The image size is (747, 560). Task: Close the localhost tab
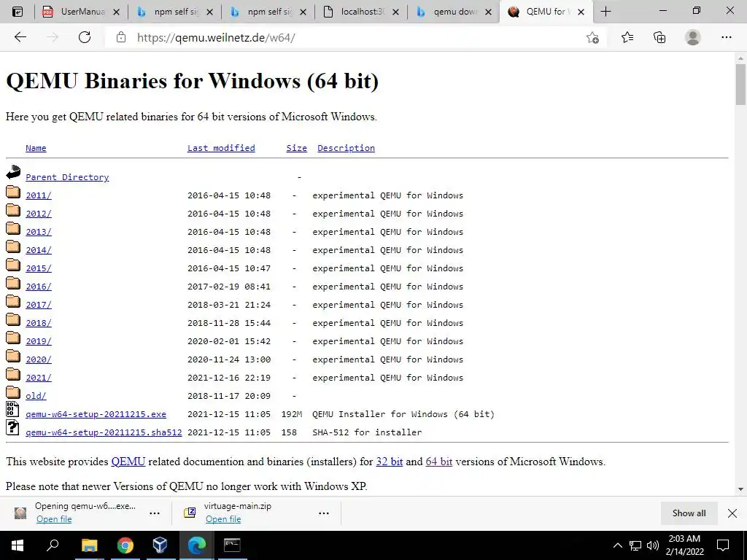coord(395,12)
